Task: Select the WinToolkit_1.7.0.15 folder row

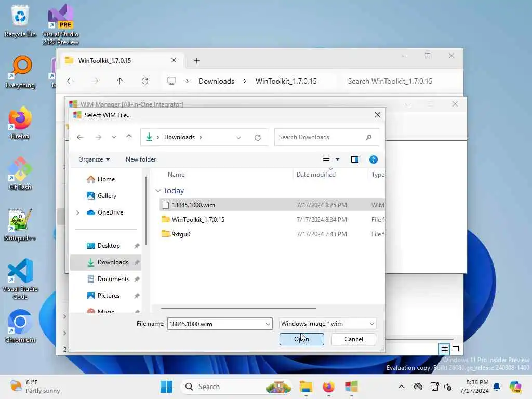Action: tap(272, 220)
